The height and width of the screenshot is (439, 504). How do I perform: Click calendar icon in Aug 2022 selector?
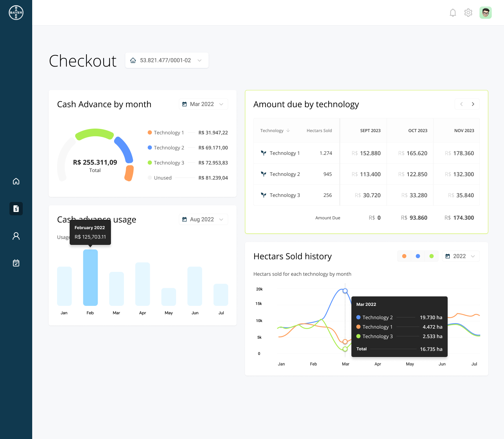(x=184, y=219)
